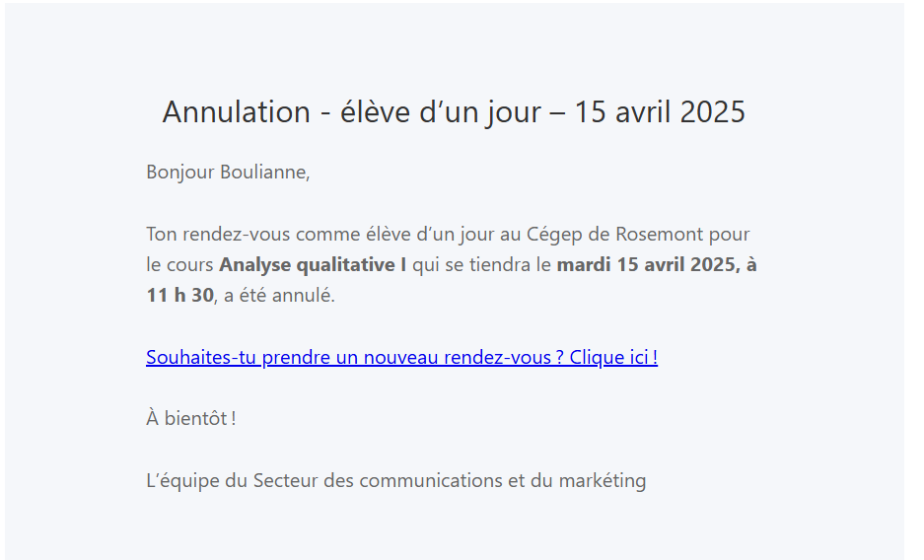Click 'comme élève d'un jour' in the paragraph
This screenshot has height=560, width=924.
380,235
